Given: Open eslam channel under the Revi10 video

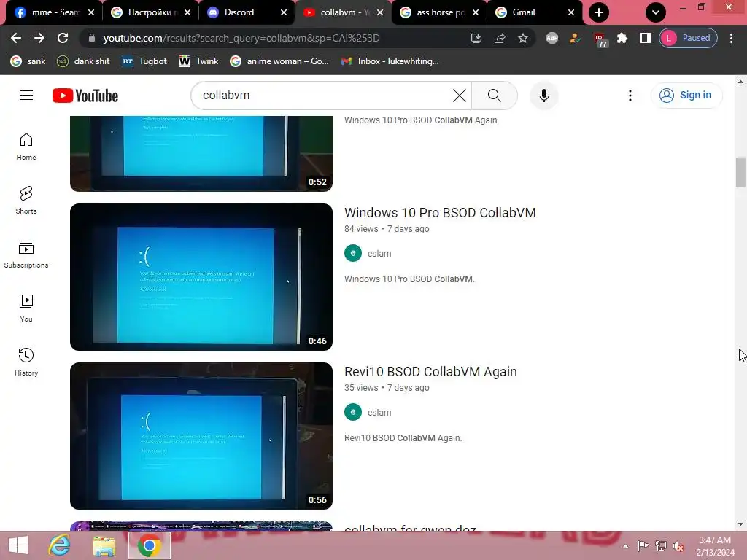Looking at the screenshot, I should [x=379, y=413].
